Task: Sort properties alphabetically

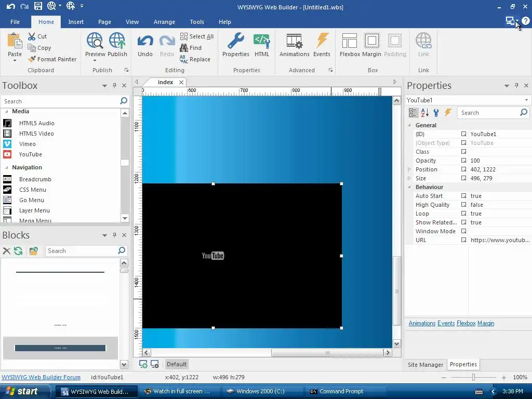Action: click(x=424, y=113)
